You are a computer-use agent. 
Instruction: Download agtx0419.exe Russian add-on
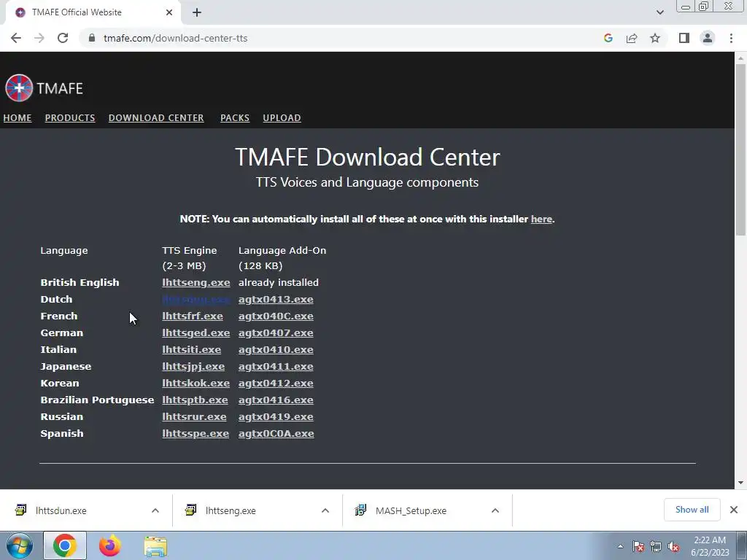click(x=276, y=416)
